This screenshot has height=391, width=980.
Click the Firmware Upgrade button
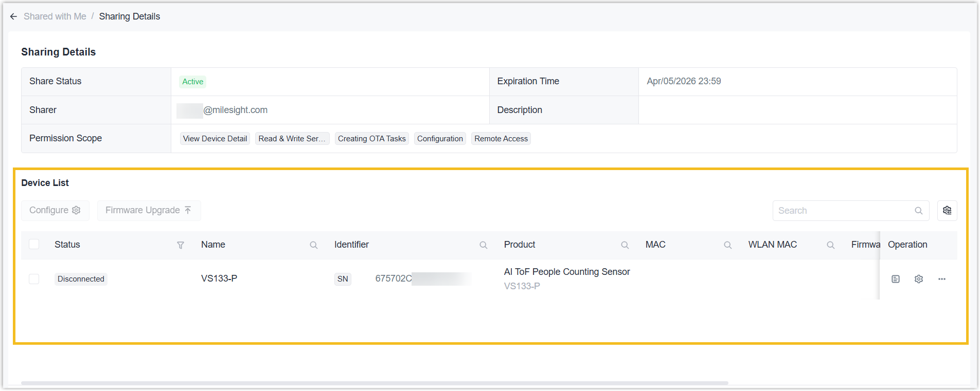149,210
